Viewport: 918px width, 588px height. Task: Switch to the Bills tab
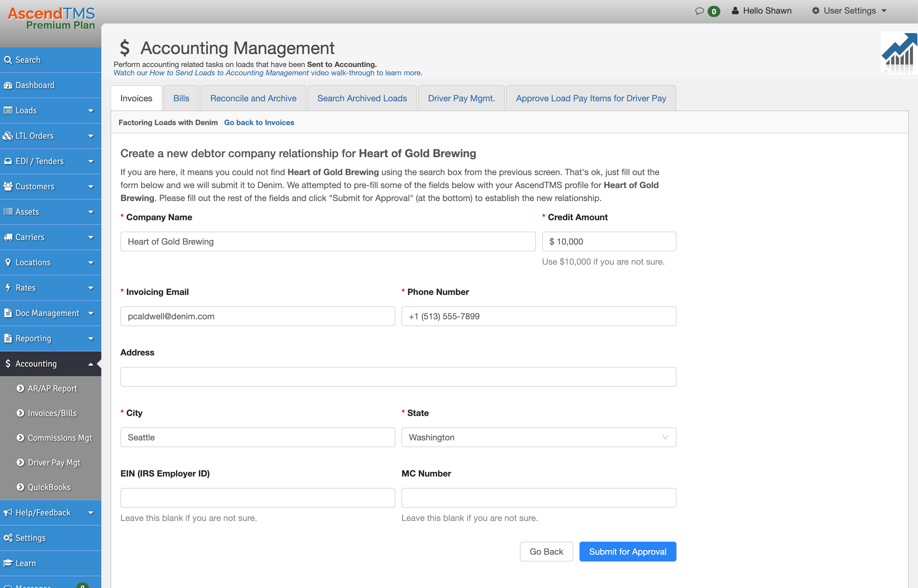[x=181, y=98]
